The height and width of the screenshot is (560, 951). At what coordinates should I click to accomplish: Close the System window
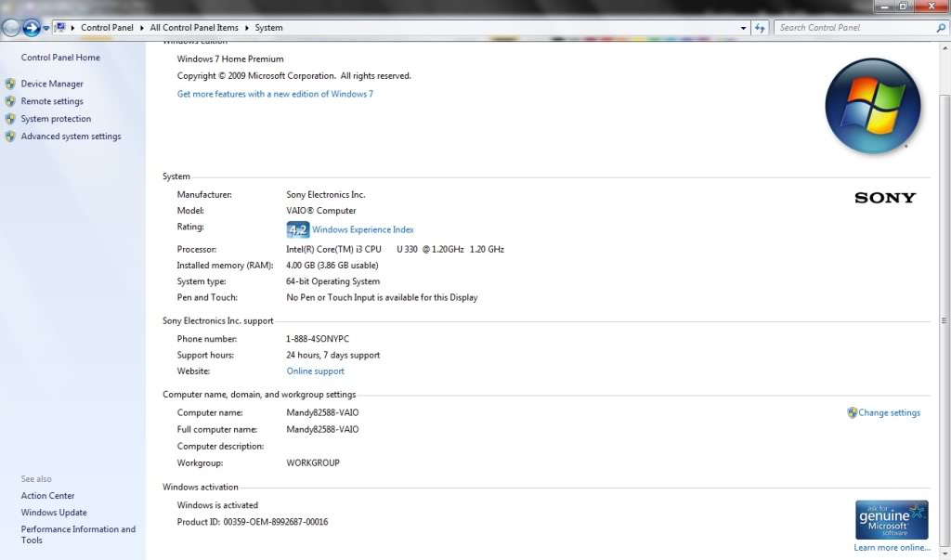click(931, 7)
